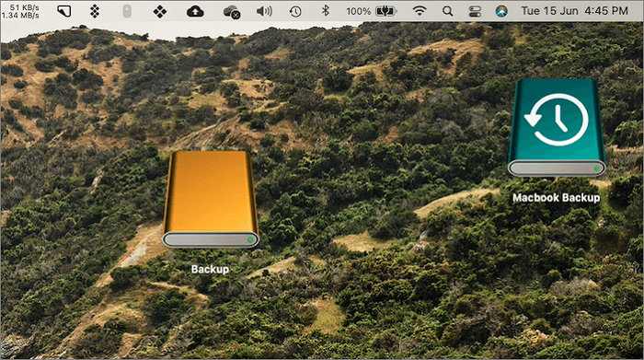Open the Bluetooth menu
This screenshot has width=644, height=360.
pos(326,11)
